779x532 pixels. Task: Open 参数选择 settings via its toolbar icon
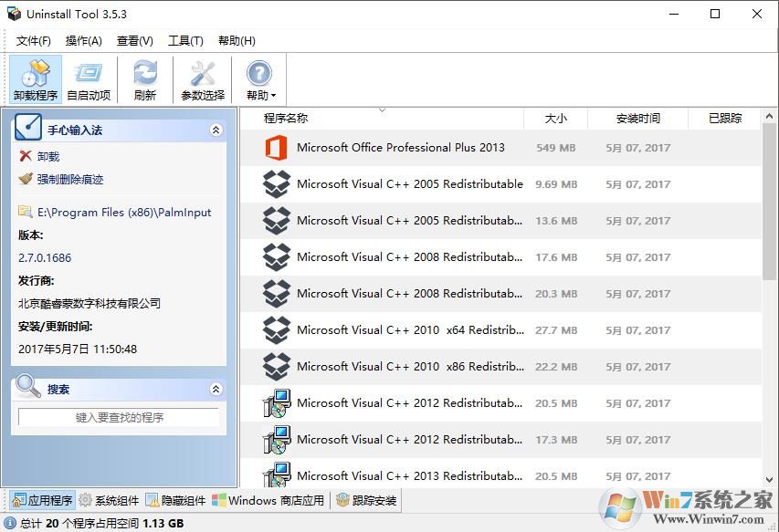coord(202,78)
